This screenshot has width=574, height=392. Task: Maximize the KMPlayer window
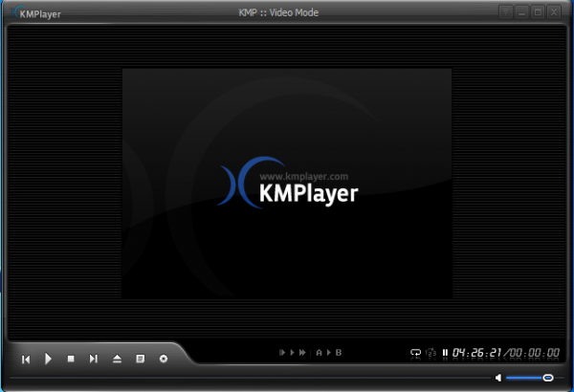point(538,12)
